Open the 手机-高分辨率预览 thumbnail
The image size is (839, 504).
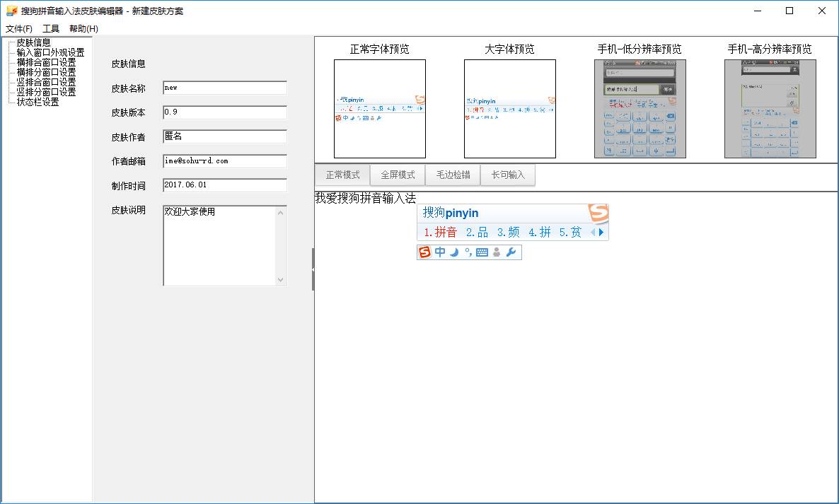770,109
